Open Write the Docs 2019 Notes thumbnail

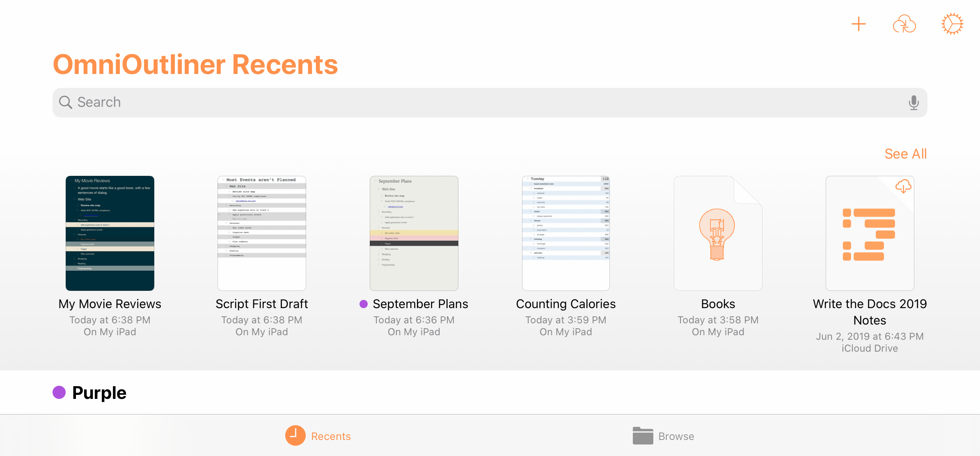(x=870, y=233)
